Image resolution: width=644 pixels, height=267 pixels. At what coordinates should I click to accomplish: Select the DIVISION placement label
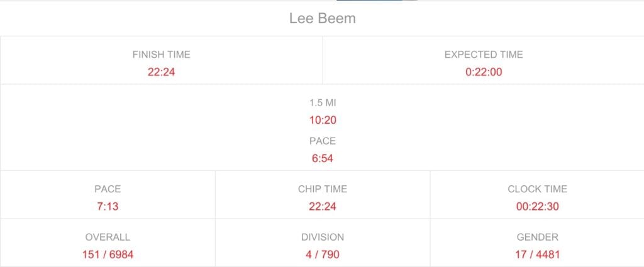pos(323,237)
